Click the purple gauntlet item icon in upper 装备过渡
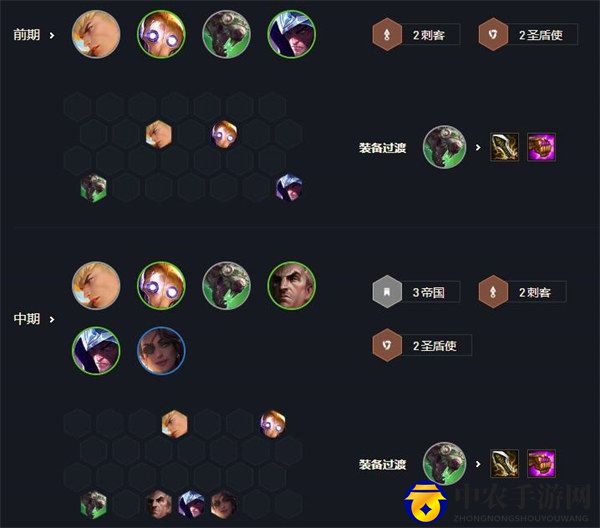Screen dimensions: 600x528 coord(541,147)
